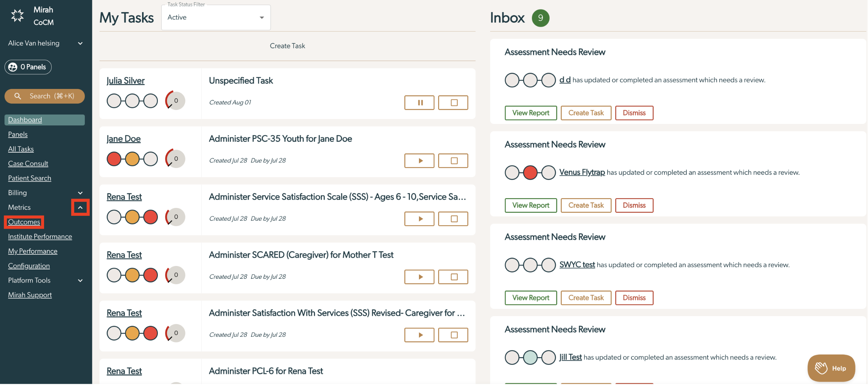Pause the Julia Silver Unspecified Task
The width and height of the screenshot is (868, 385).
(x=419, y=102)
